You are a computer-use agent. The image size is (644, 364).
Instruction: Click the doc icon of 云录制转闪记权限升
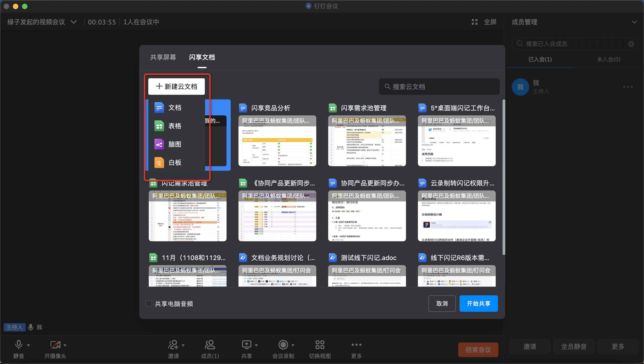422,183
